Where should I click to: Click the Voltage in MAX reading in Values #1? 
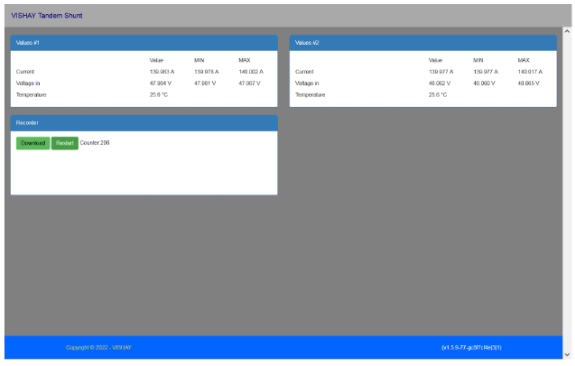pos(249,83)
